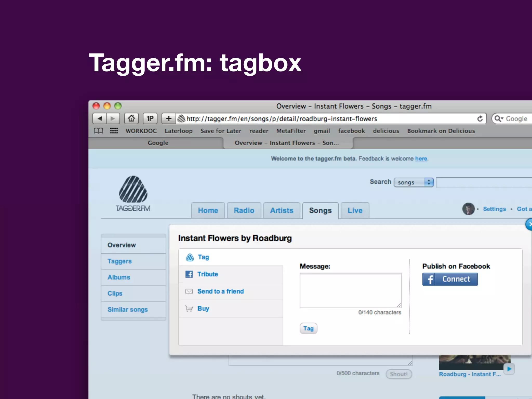Open Clips in the sidebar
The height and width of the screenshot is (399, 532).
coord(134,294)
